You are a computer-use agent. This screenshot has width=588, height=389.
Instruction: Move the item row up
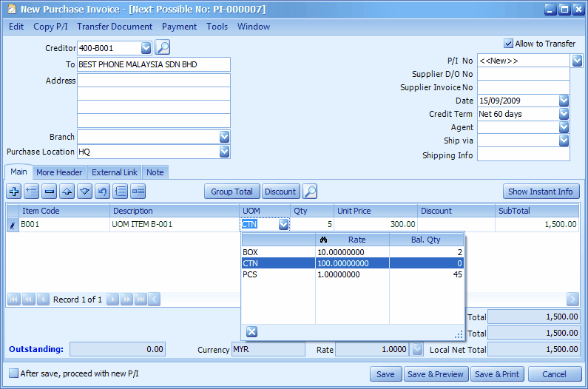[x=67, y=192]
